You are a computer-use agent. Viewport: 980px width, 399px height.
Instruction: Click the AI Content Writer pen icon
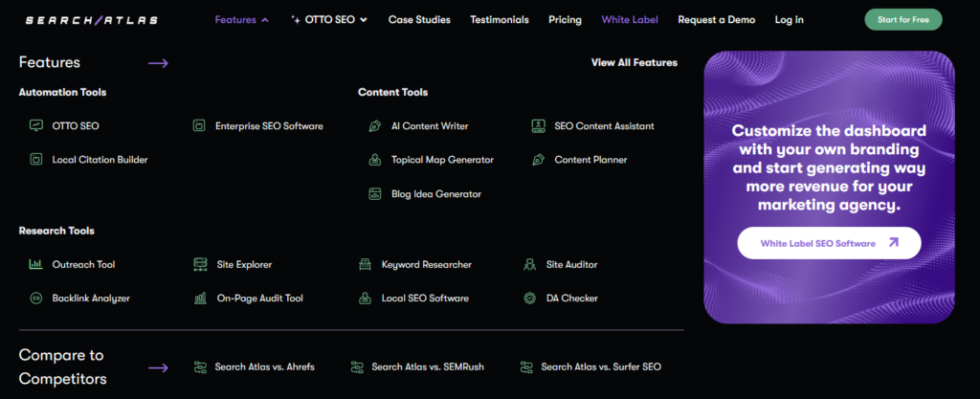pos(375,125)
